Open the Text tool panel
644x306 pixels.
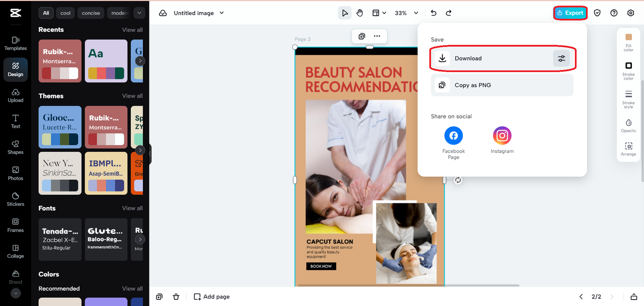point(16,121)
